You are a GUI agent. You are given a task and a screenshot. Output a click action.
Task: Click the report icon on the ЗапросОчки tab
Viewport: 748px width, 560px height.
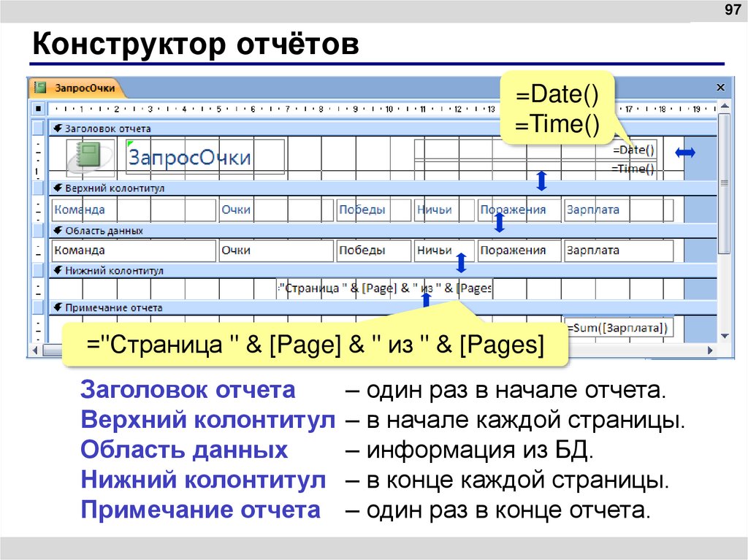tap(39, 87)
